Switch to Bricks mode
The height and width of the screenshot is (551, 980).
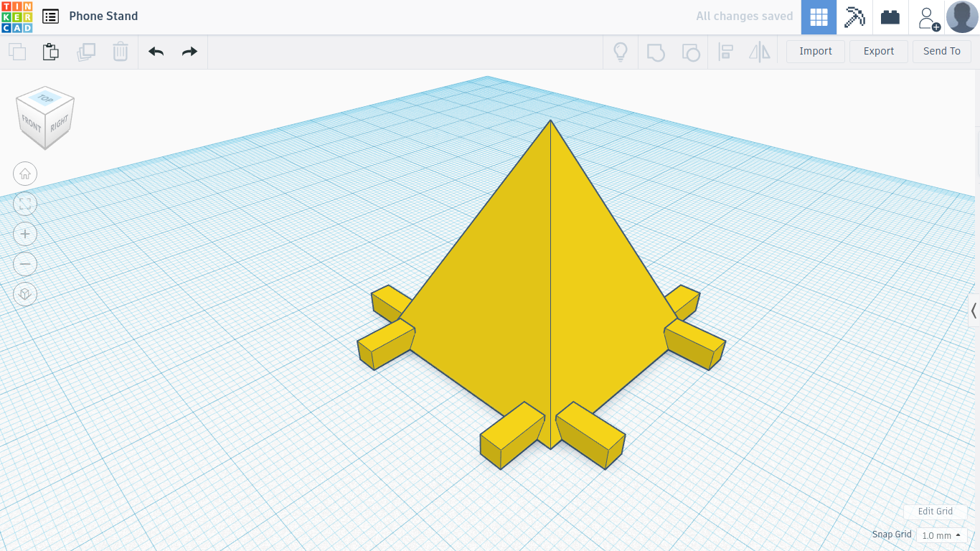click(890, 17)
